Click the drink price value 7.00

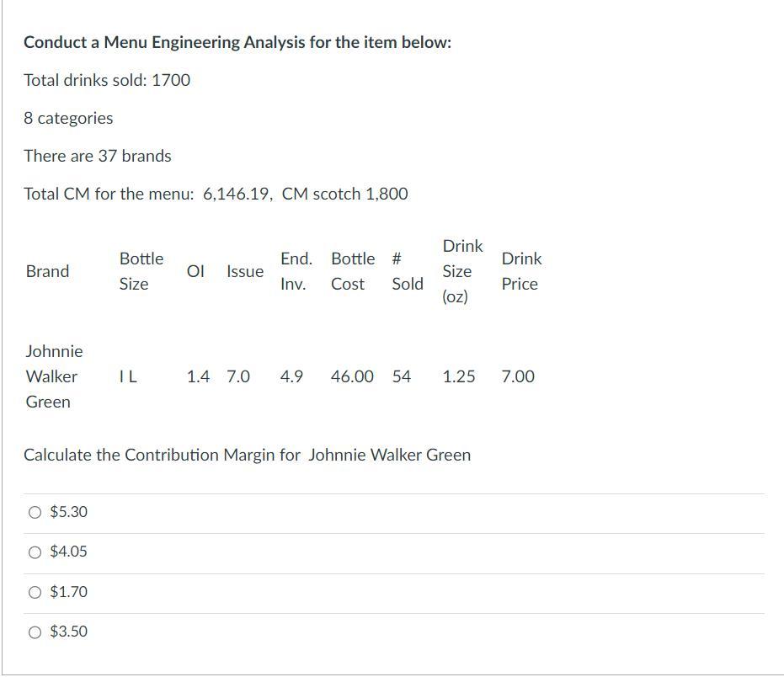coord(520,376)
